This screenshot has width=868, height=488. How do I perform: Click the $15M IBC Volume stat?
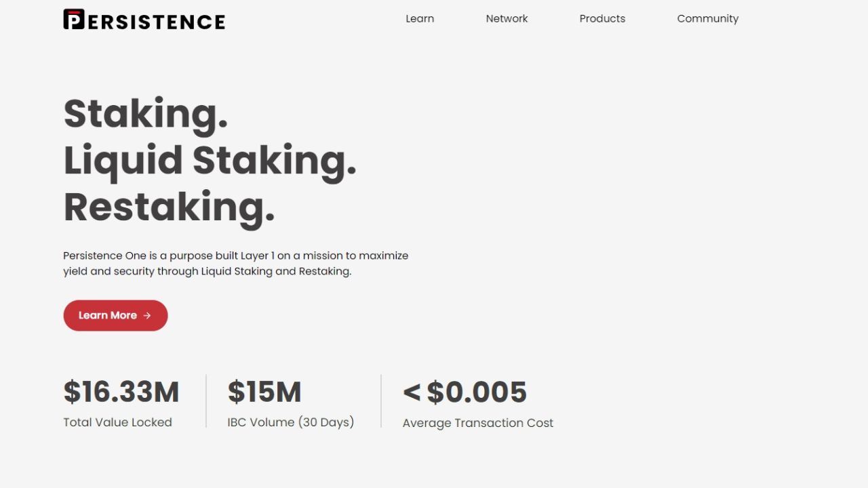(290, 400)
